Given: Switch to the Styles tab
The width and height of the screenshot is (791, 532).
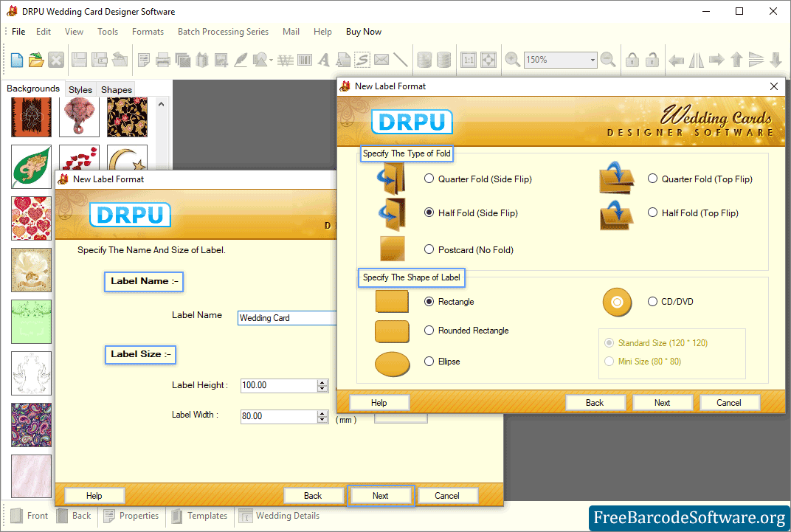Looking at the screenshot, I should coord(80,89).
